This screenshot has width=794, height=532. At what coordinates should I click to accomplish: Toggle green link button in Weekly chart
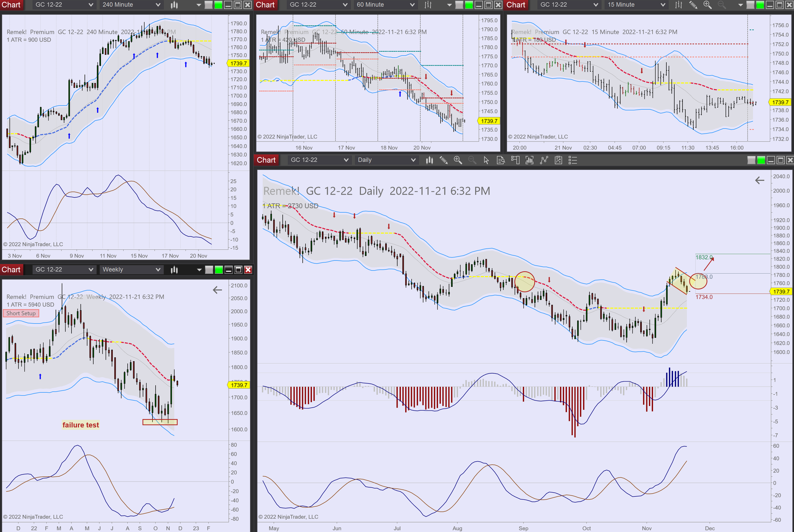pos(219,270)
